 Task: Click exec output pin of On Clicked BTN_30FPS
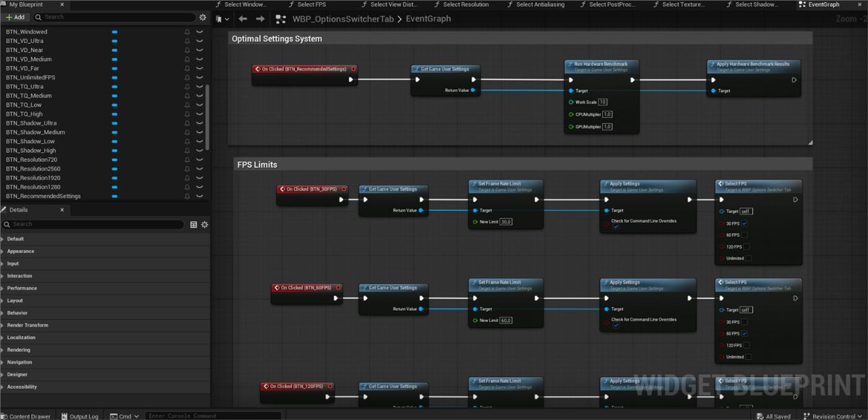[x=341, y=200]
